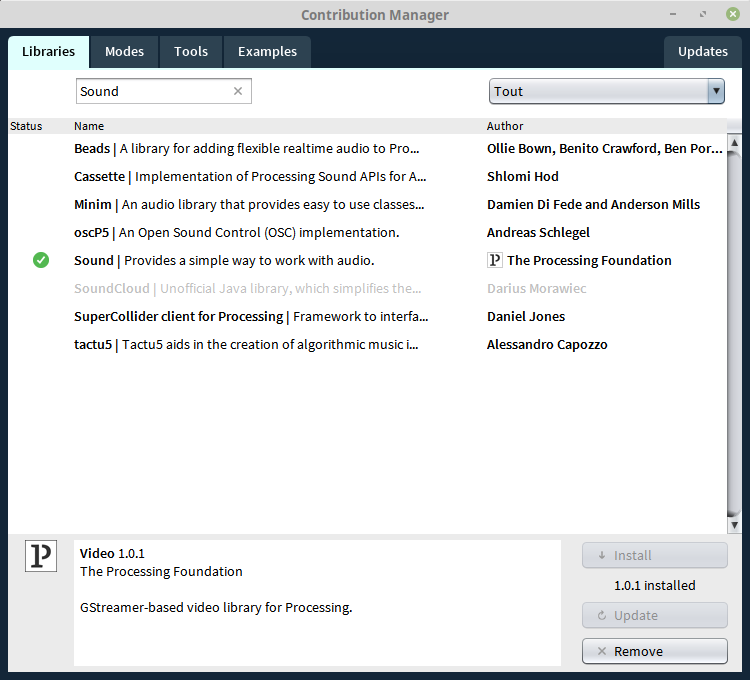Click the large Processing logo in details panel

(41, 556)
